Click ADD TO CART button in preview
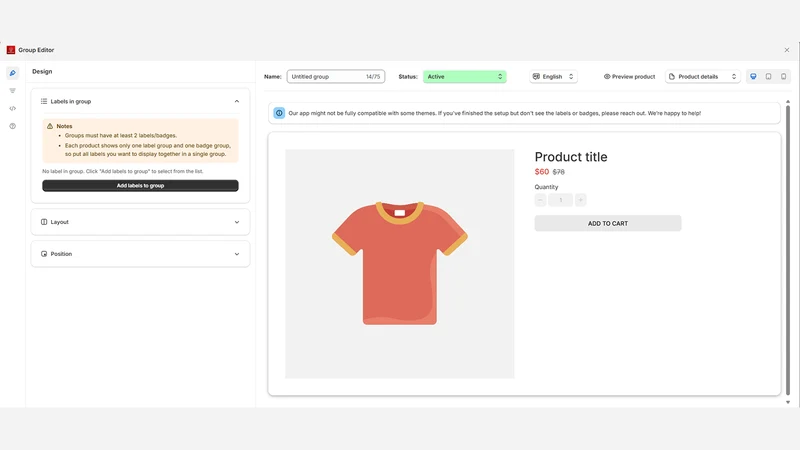 click(x=608, y=223)
